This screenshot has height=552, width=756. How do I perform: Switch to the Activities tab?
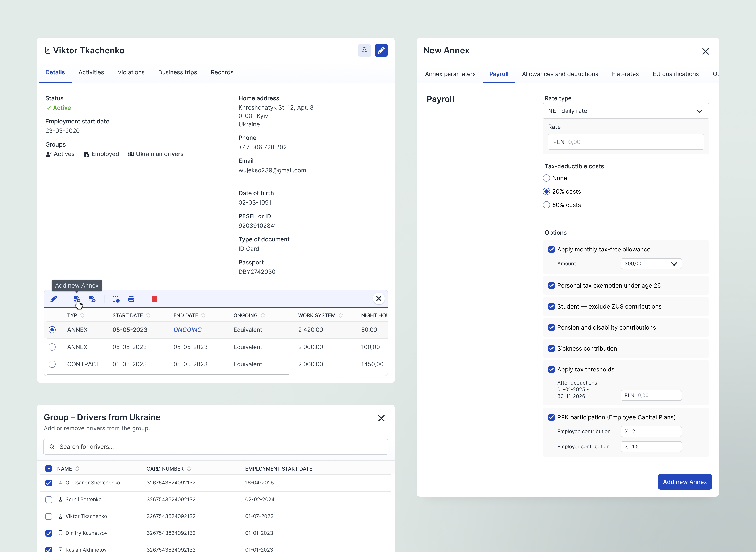[91, 72]
